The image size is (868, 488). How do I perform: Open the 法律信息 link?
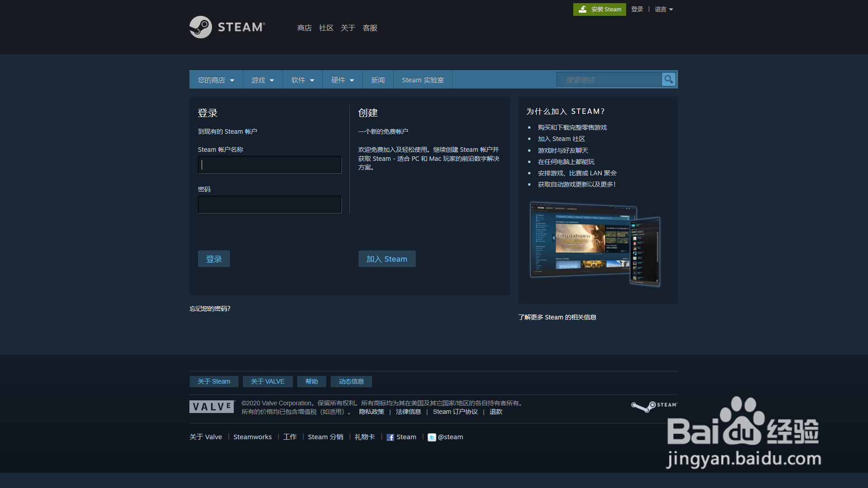coord(408,412)
